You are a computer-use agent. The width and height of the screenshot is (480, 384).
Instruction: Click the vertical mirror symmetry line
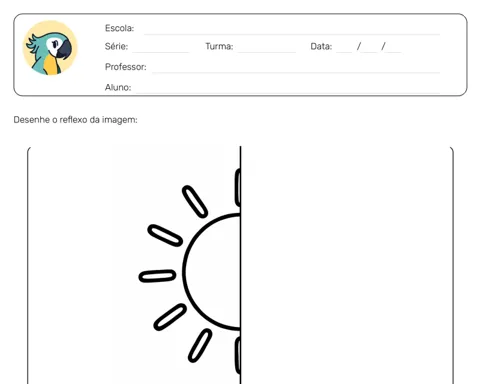coord(240,265)
